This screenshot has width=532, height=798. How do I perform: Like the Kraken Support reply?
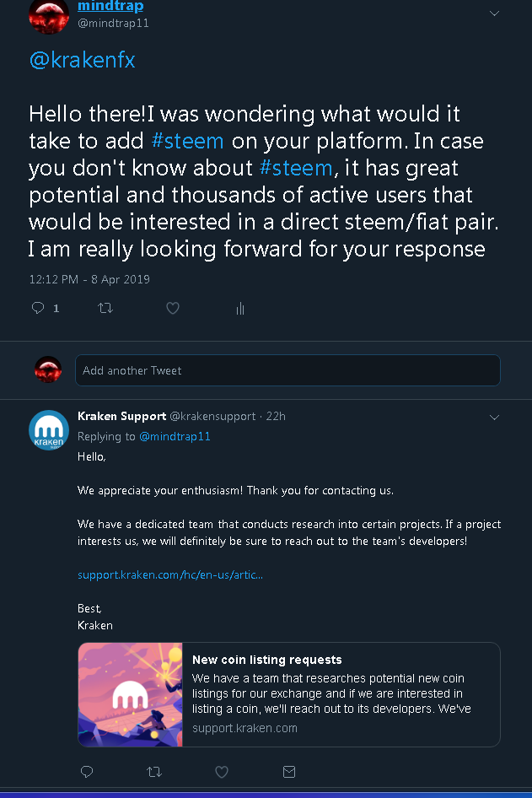(222, 772)
